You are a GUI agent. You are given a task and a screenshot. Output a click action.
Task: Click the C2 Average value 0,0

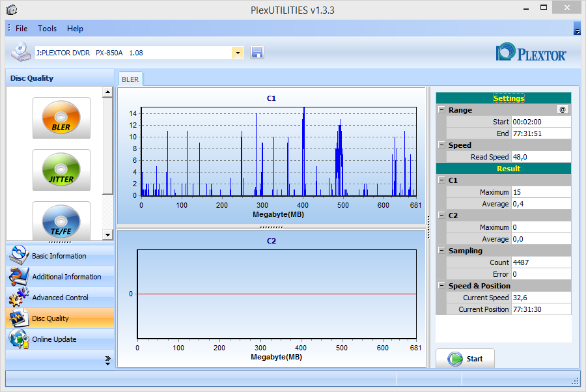coord(541,239)
